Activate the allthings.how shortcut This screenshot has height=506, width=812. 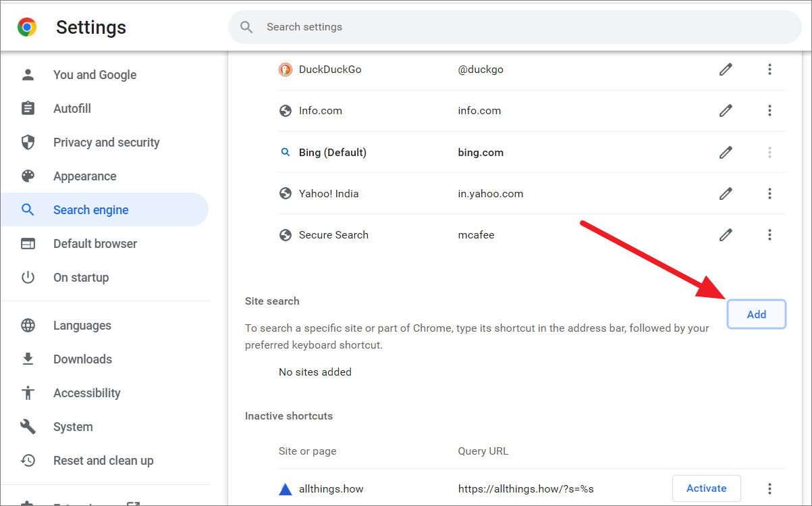(x=707, y=488)
